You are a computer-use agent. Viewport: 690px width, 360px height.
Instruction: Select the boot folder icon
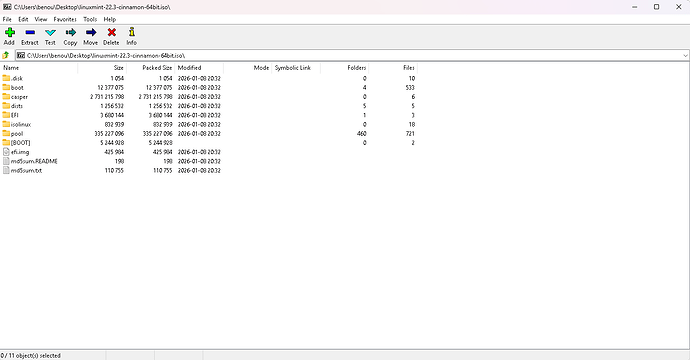coord(6,88)
